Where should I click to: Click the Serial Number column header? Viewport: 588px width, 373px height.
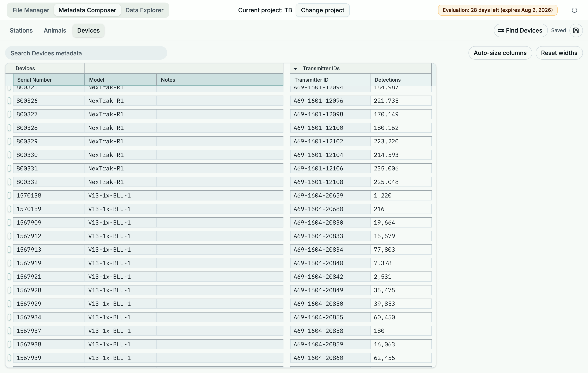(49, 80)
